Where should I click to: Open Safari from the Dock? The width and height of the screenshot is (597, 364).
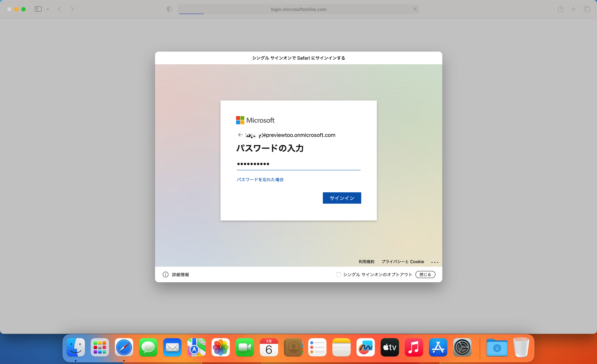[x=124, y=347]
